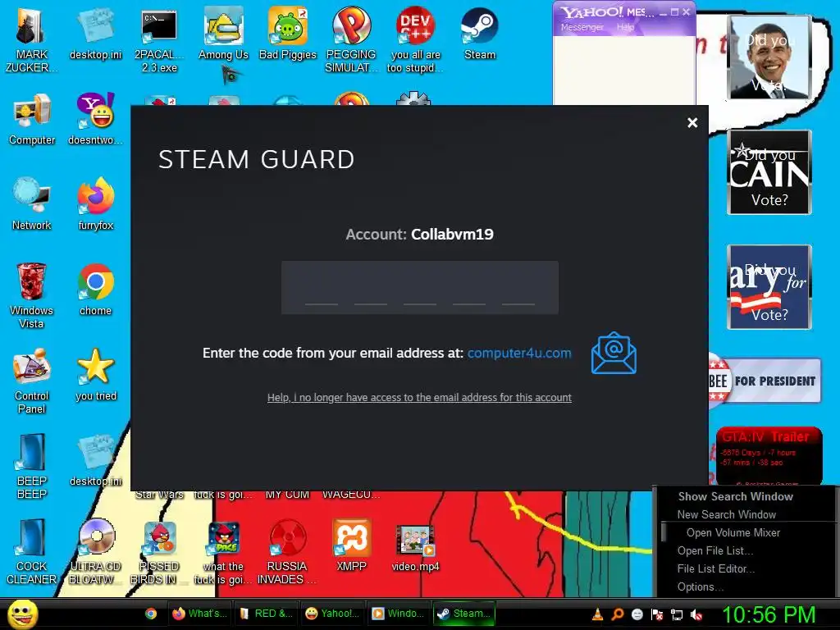Open the furryfox Firefox shortcut
Image resolution: width=840 pixels, height=630 pixels.
(x=95, y=204)
